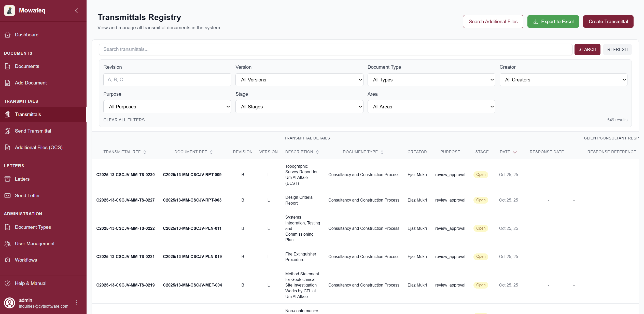Navigate to the Documents section

(27, 66)
